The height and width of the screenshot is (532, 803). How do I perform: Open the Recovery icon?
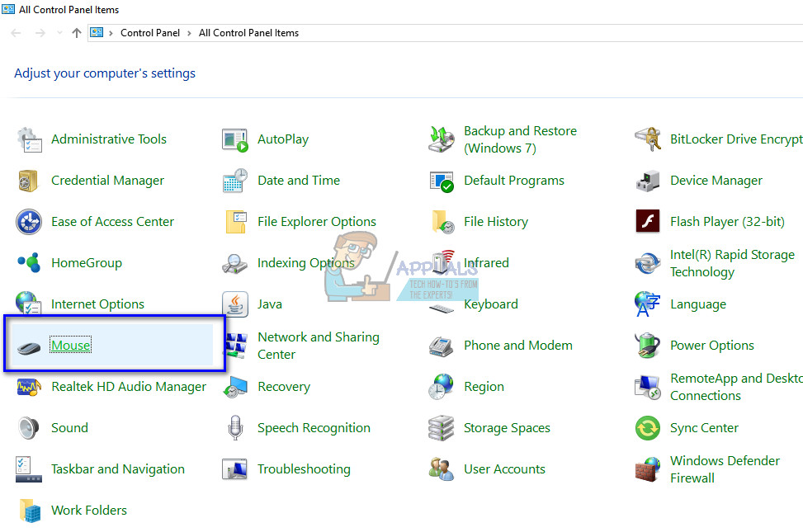(x=235, y=387)
